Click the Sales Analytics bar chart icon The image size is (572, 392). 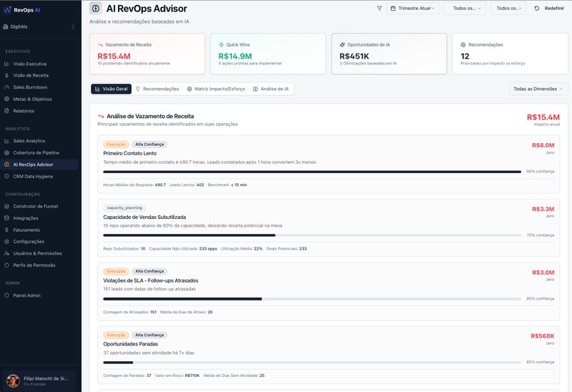coord(6,141)
